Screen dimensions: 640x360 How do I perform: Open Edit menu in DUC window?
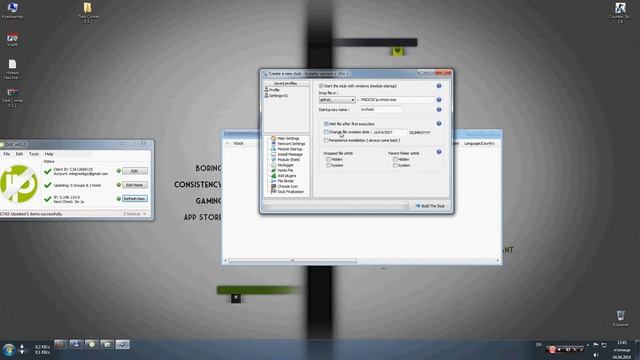coord(19,154)
